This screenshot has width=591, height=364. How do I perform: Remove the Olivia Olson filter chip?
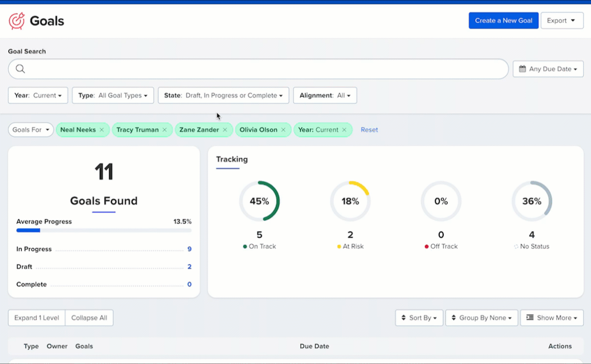(x=283, y=130)
